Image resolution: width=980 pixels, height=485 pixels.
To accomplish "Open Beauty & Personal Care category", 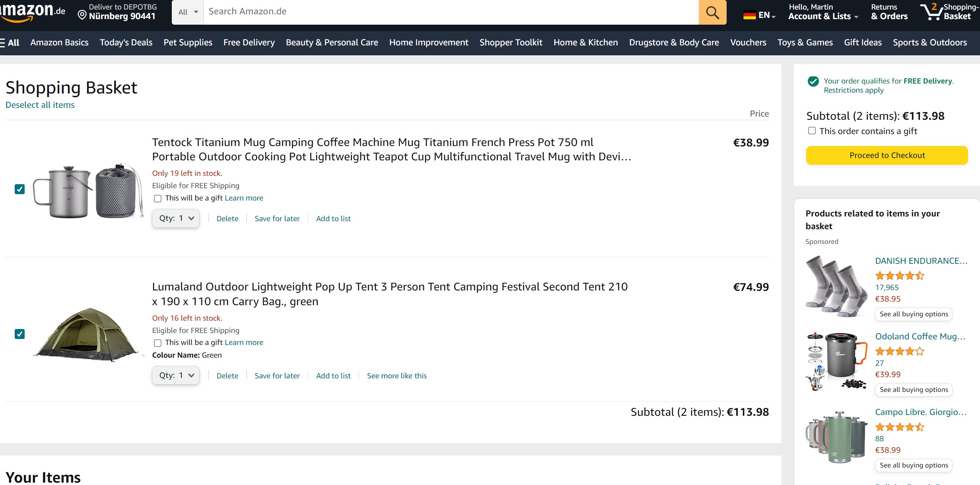I will click(x=332, y=43).
